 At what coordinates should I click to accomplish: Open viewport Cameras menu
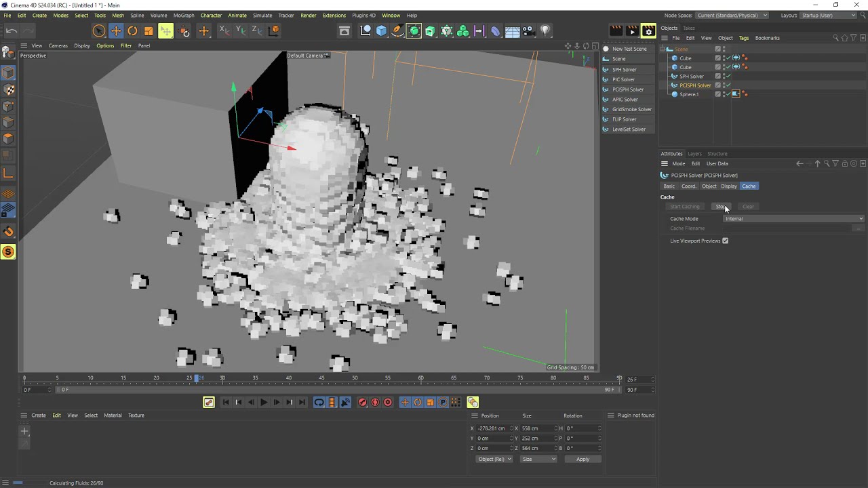(x=58, y=45)
